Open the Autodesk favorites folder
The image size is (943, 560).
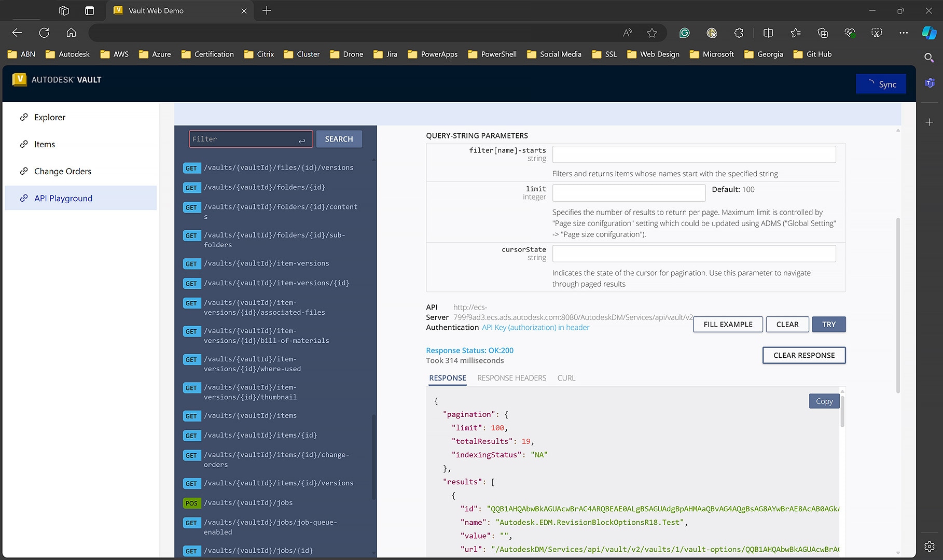click(67, 54)
